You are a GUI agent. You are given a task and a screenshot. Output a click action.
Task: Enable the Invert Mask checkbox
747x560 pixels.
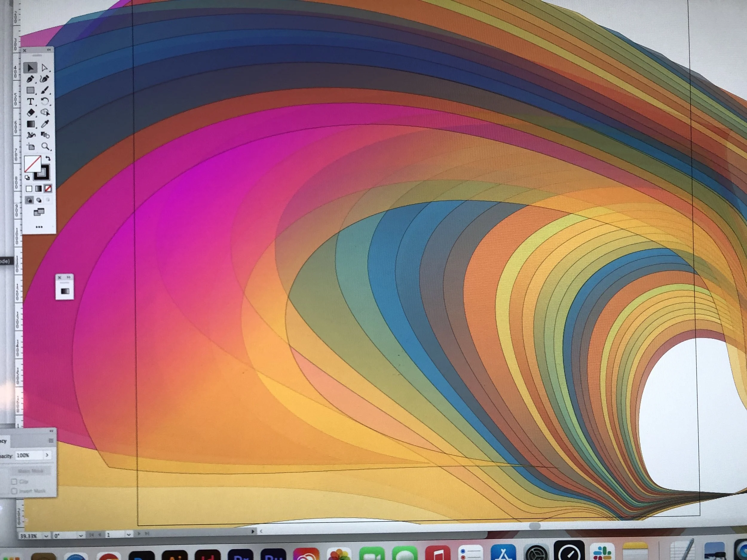pos(14,491)
